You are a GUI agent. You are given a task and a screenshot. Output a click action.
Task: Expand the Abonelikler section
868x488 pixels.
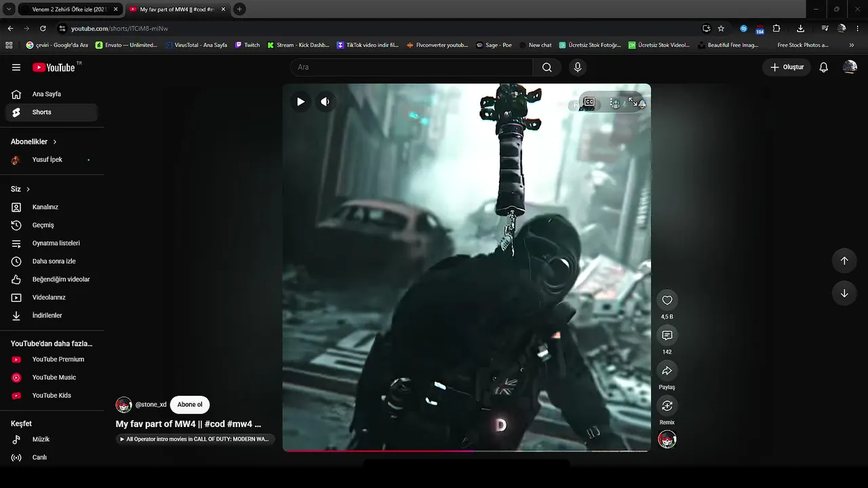point(34,142)
